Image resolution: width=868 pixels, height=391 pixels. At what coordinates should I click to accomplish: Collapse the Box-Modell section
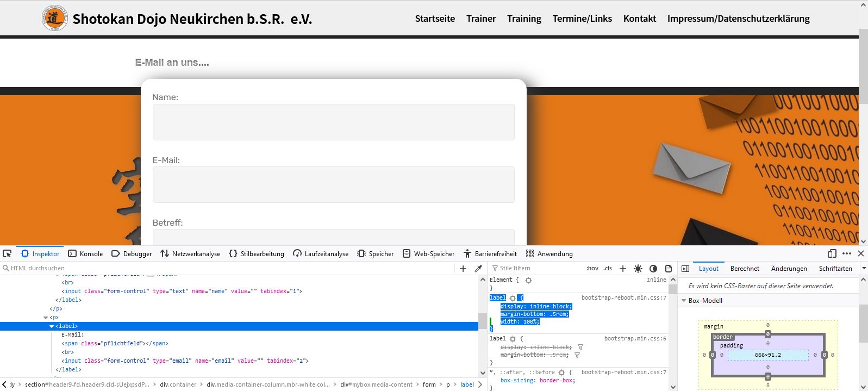click(x=684, y=300)
